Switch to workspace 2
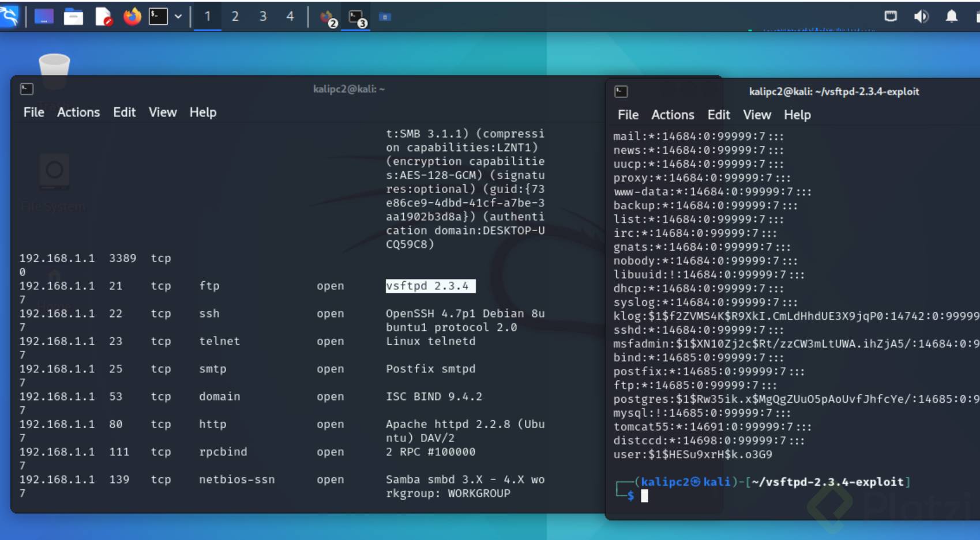Viewport: 980px width, 540px height. (235, 17)
